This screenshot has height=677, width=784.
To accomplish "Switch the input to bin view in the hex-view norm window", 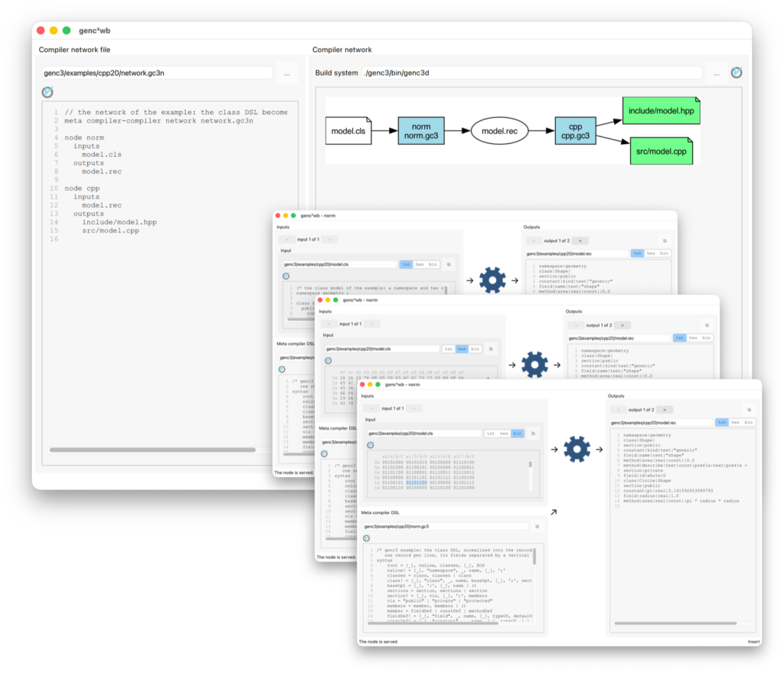I will [475, 349].
